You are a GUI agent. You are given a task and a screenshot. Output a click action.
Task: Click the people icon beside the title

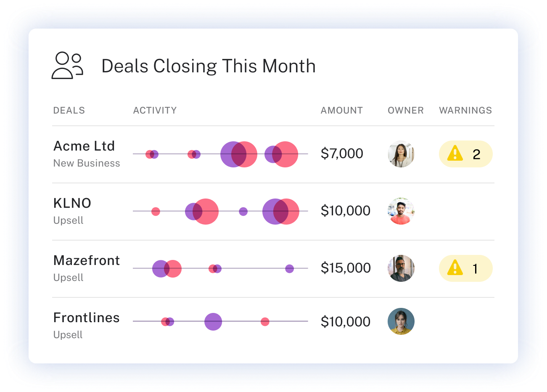pos(67,66)
